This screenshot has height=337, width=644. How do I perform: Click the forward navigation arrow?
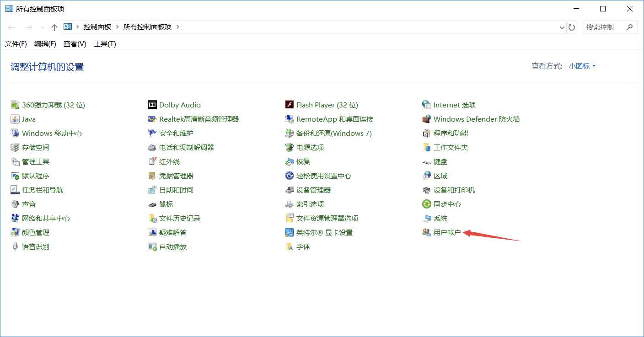coord(28,27)
